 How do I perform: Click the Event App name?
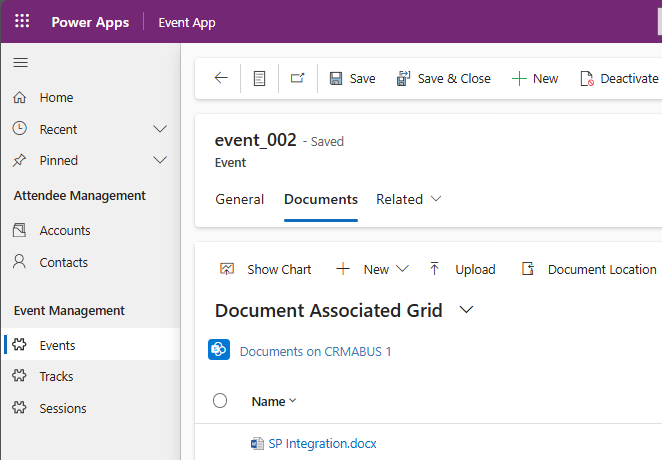pos(187,22)
